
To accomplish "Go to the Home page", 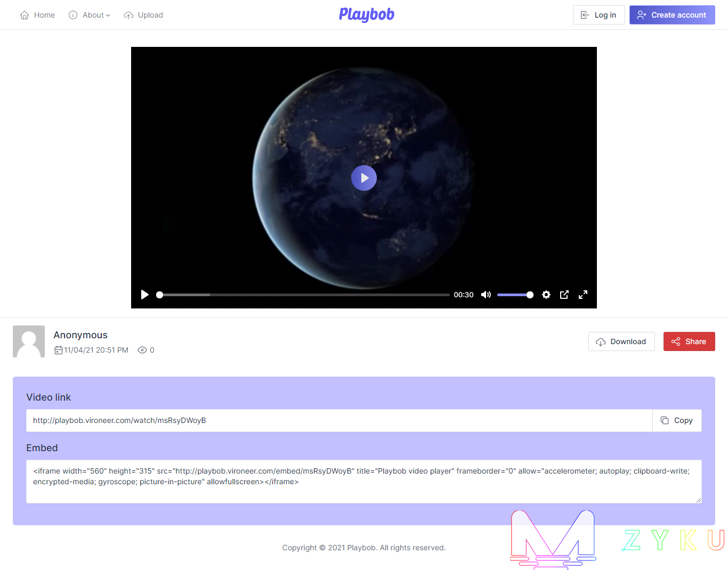I will click(x=38, y=15).
